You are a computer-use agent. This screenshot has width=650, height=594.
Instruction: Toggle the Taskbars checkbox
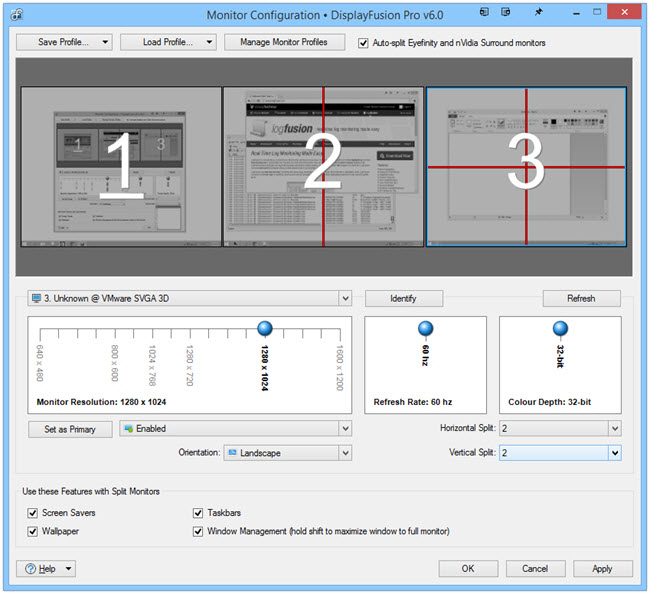[198, 513]
